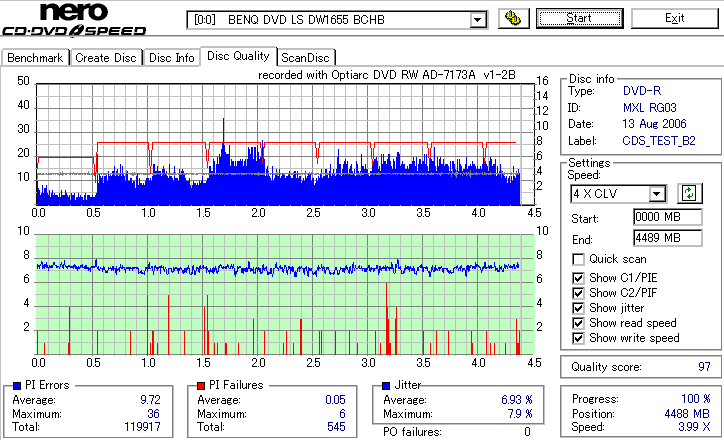Go to the Disc Info tab

[x=171, y=58]
